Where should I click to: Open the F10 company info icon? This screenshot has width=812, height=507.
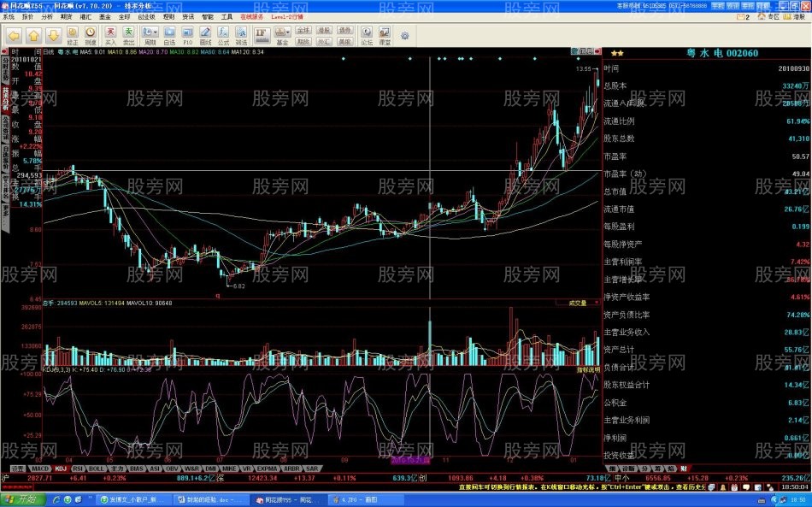(187, 36)
